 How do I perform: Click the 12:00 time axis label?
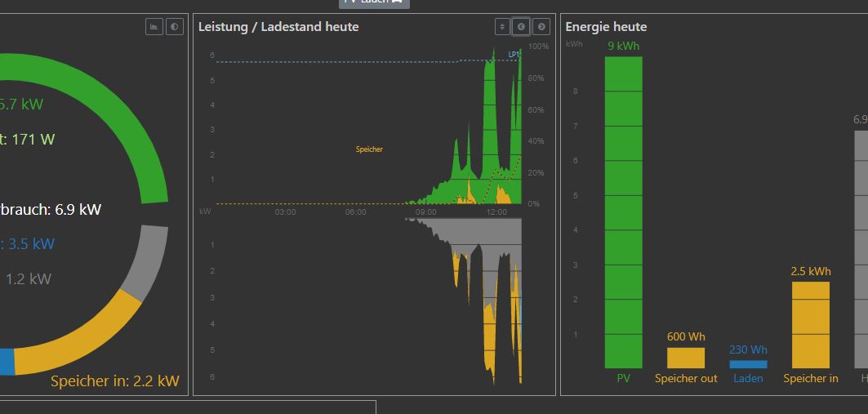tap(496, 212)
